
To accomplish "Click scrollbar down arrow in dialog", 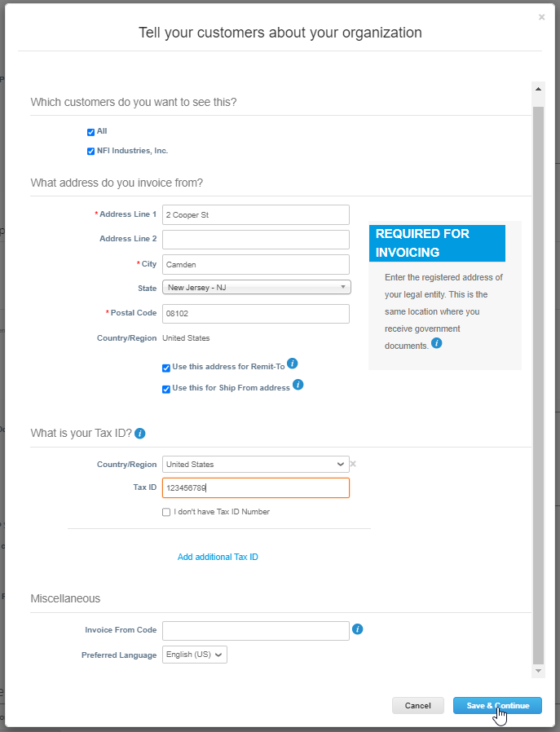I will pos(538,671).
